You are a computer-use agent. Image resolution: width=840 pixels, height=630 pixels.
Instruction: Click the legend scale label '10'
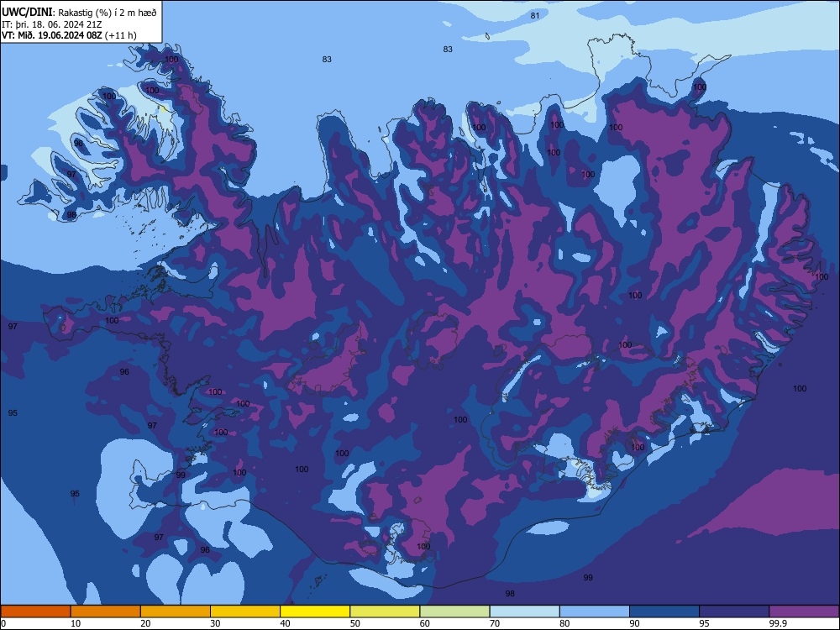click(76, 623)
